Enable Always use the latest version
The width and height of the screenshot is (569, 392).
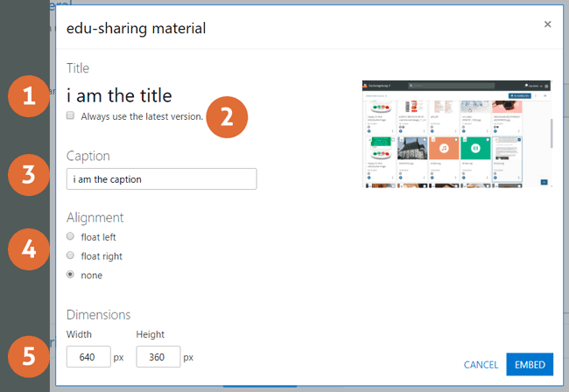coord(70,115)
